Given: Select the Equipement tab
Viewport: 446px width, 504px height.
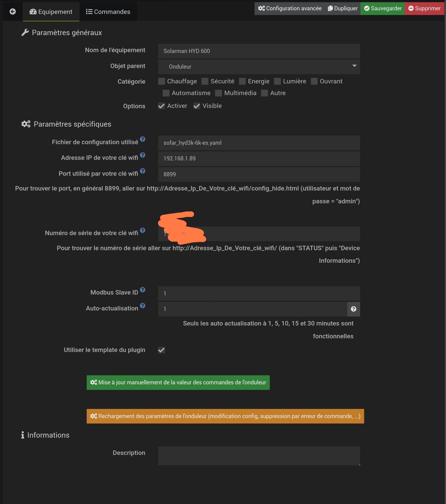Looking at the screenshot, I should (51, 12).
